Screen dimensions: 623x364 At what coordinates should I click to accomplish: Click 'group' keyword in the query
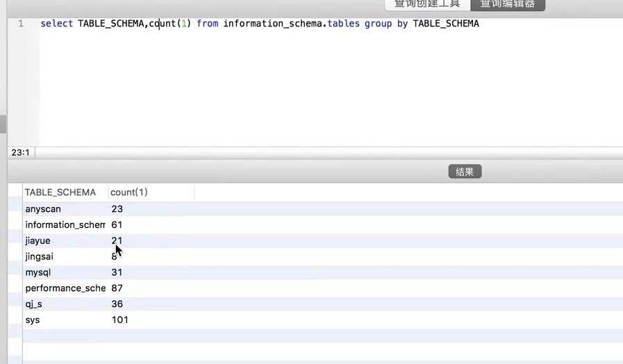click(x=379, y=24)
